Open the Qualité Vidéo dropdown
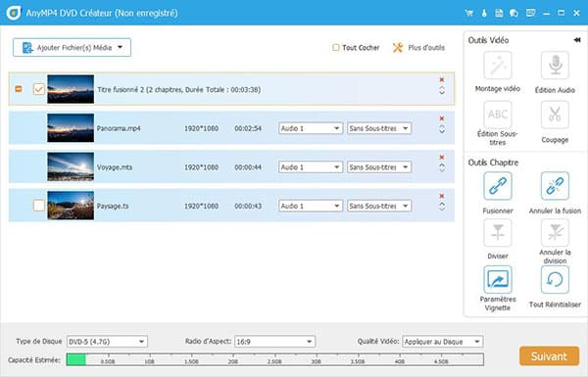The image size is (588, 377). (x=443, y=342)
